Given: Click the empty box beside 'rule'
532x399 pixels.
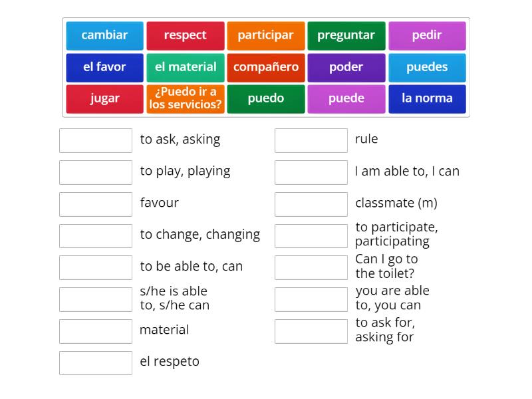Looking at the screenshot, I should pos(311,140).
